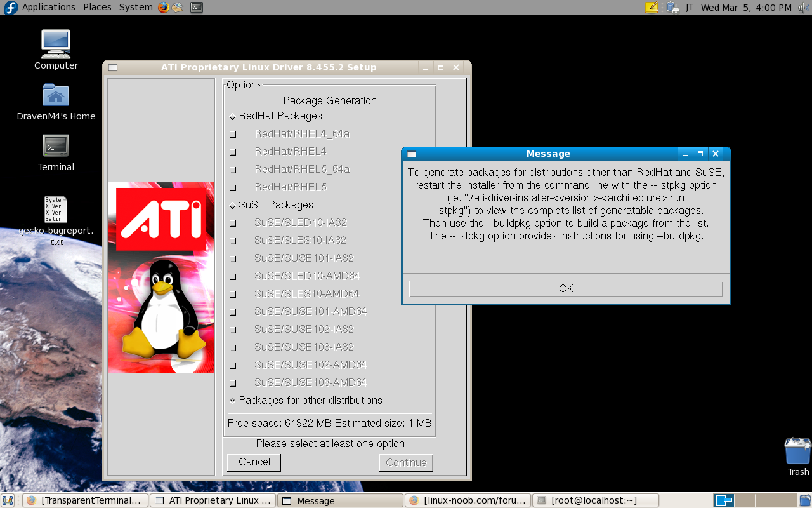Launch terminal from the top panel icon
This screenshot has height=508, width=812.
197,8
